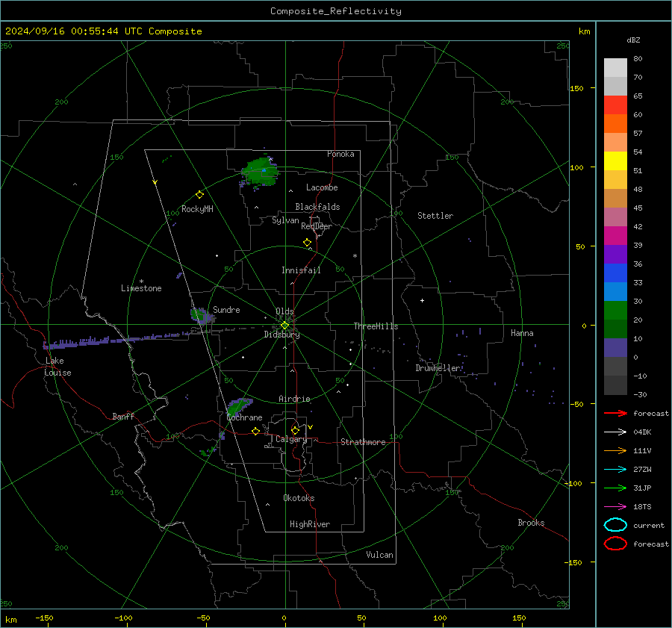Select the 65 dBZ red color swatch
Viewport: 672px width, 628px height.
click(615, 105)
